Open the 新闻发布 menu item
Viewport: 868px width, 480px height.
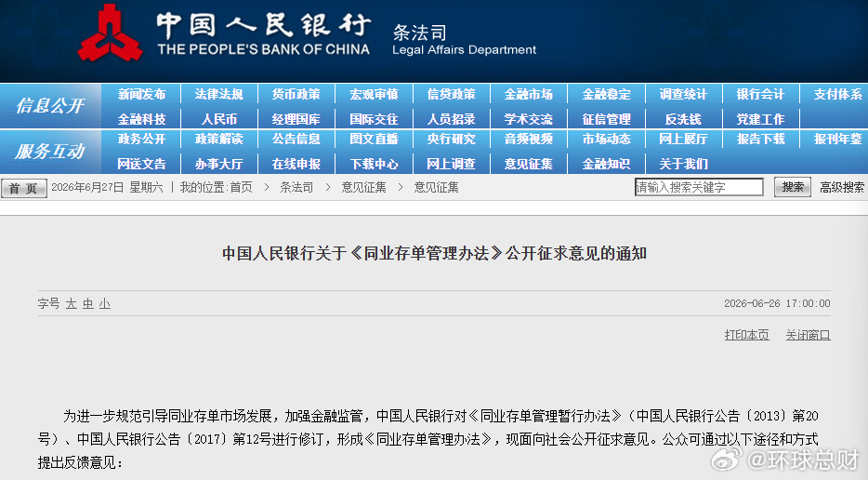coord(141,94)
